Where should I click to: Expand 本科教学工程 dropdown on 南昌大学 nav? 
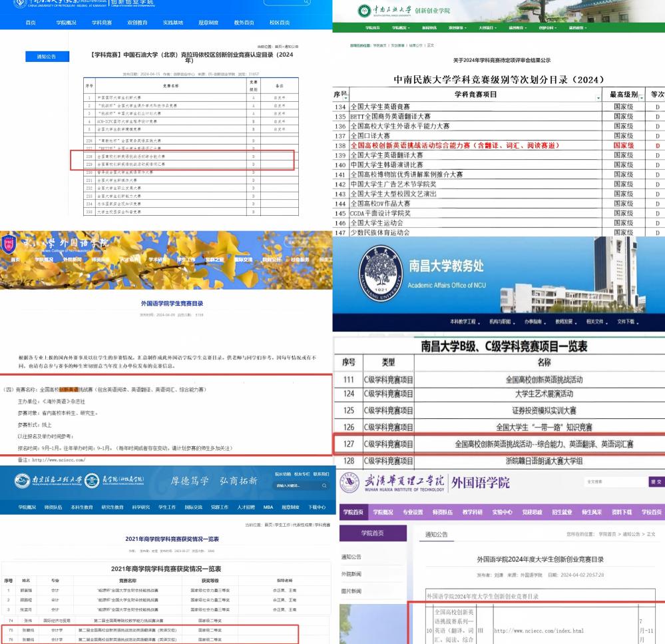click(x=465, y=322)
